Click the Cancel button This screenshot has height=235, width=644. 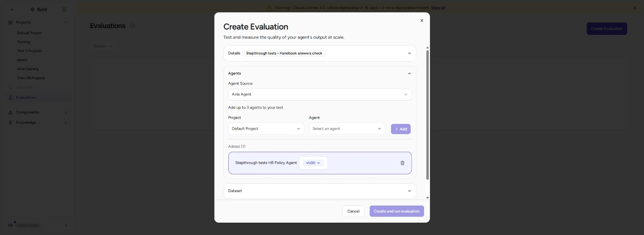[353, 211]
